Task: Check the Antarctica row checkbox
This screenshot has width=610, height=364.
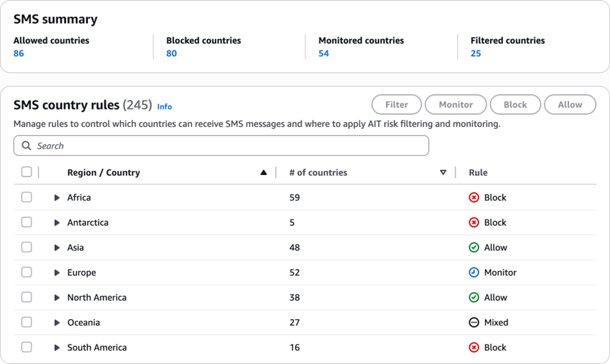Action: 27,222
